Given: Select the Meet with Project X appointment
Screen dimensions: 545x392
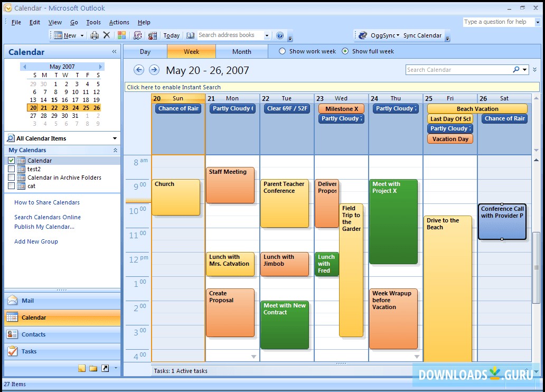Looking at the screenshot, I should [393, 221].
